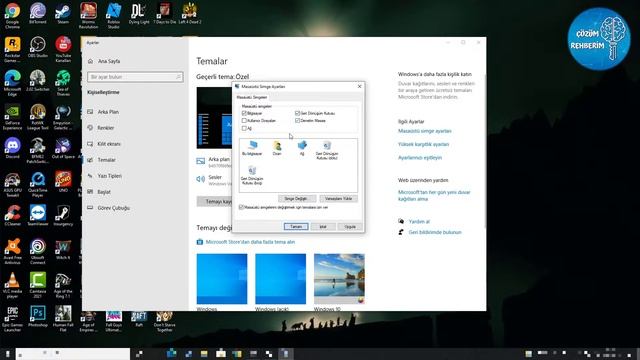Click the Bir ayar bulun search field
The height and width of the screenshot is (360, 640).
tap(135, 77)
